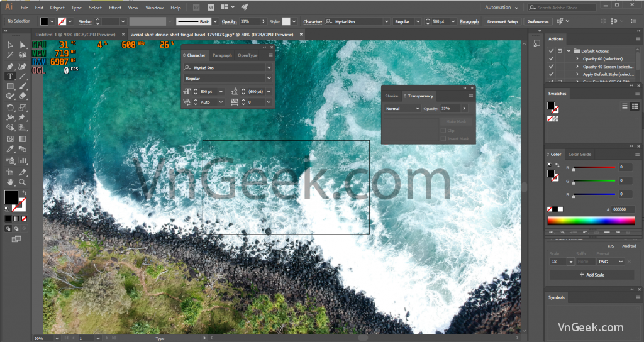Toggle the Default Actions checkmark
Viewport: 644px width, 342px height.
coord(551,51)
